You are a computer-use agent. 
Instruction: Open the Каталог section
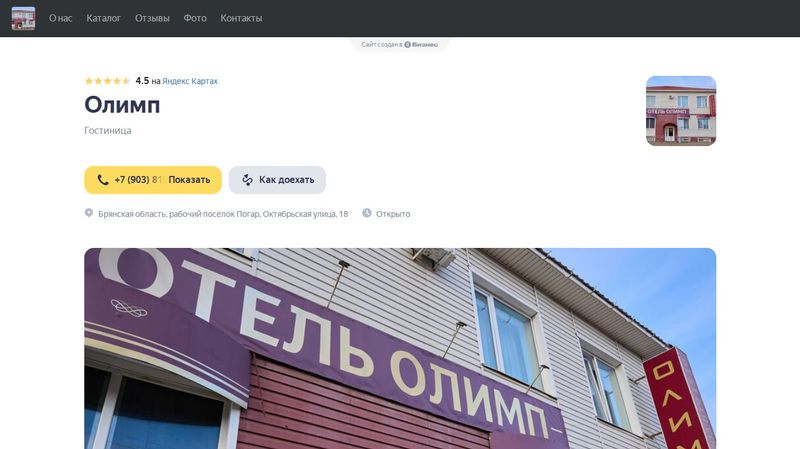[104, 18]
